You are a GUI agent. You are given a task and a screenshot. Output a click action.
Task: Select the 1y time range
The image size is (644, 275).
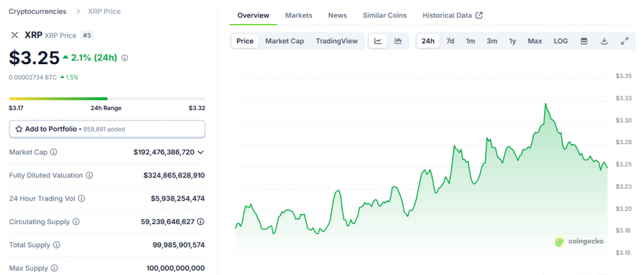pyautogui.click(x=513, y=41)
